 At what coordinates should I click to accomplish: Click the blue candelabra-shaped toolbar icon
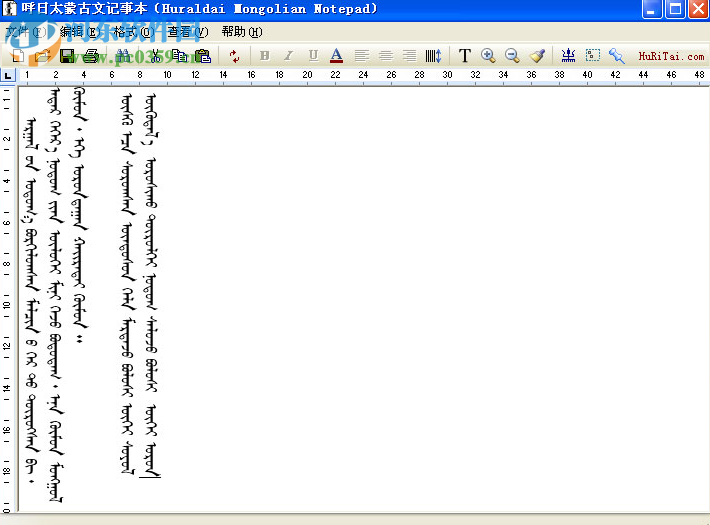click(x=568, y=56)
